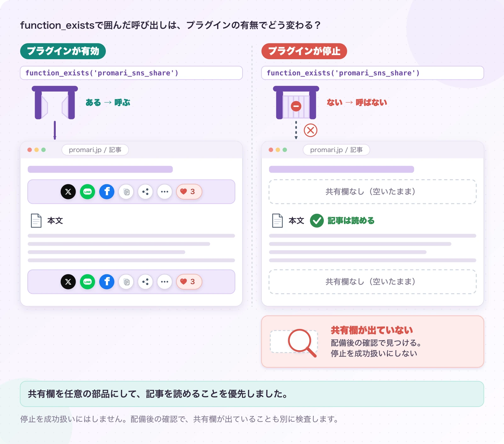Screen dimensions: 504x444
Task: Click the red プラグインが停止 badge
Action: pos(304,51)
